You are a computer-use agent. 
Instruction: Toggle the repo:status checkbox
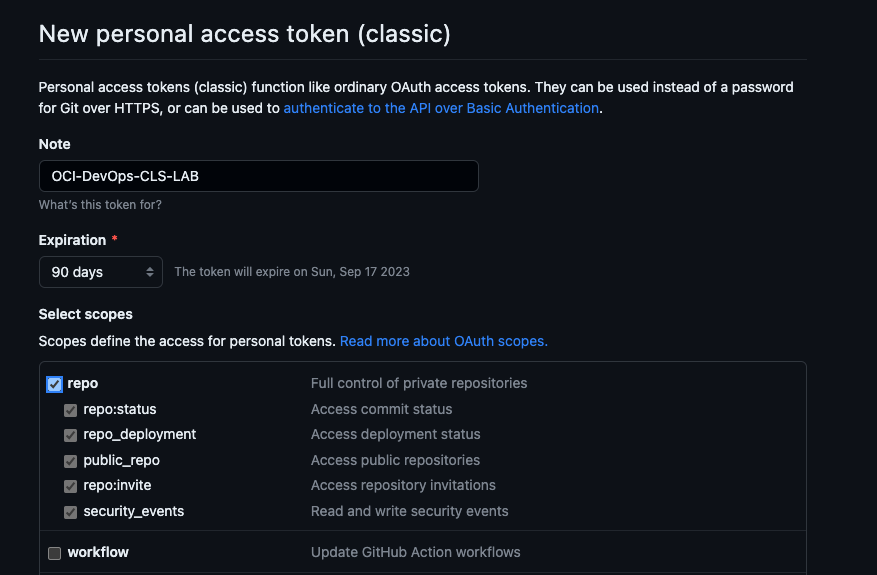tap(70, 410)
